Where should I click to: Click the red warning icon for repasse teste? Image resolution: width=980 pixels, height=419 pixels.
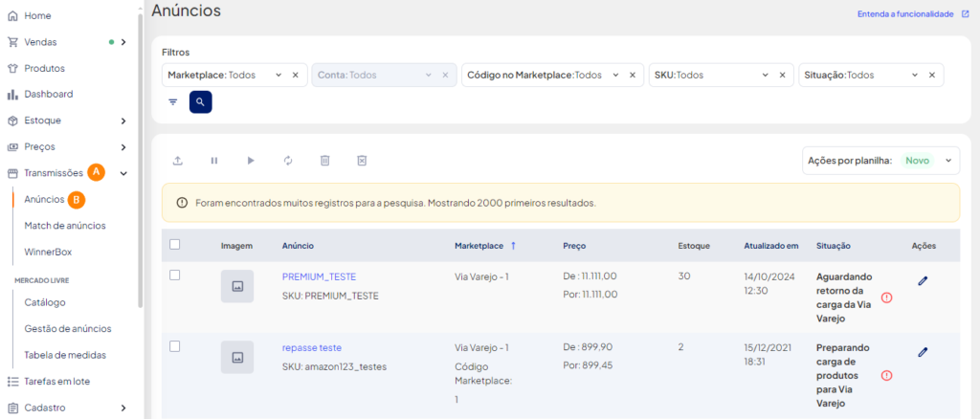click(x=886, y=375)
